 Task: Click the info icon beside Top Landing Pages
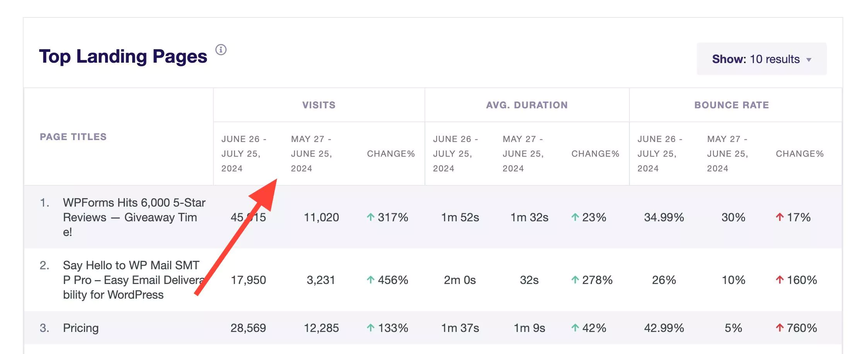pyautogui.click(x=221, y=50)
